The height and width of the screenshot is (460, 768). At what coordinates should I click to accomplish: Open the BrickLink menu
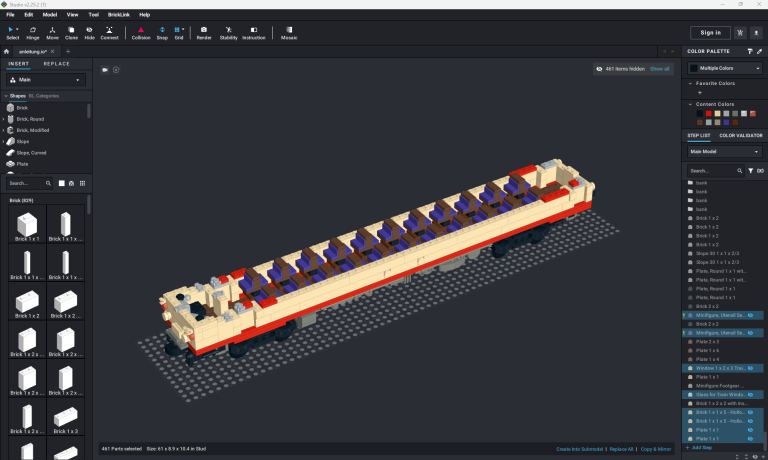[x=120, y=15]
